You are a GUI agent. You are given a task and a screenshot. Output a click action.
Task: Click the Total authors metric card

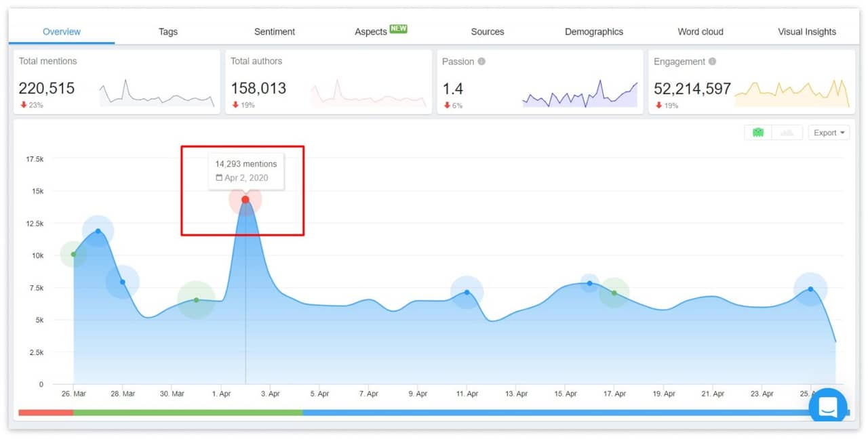[x=328, y=81]
